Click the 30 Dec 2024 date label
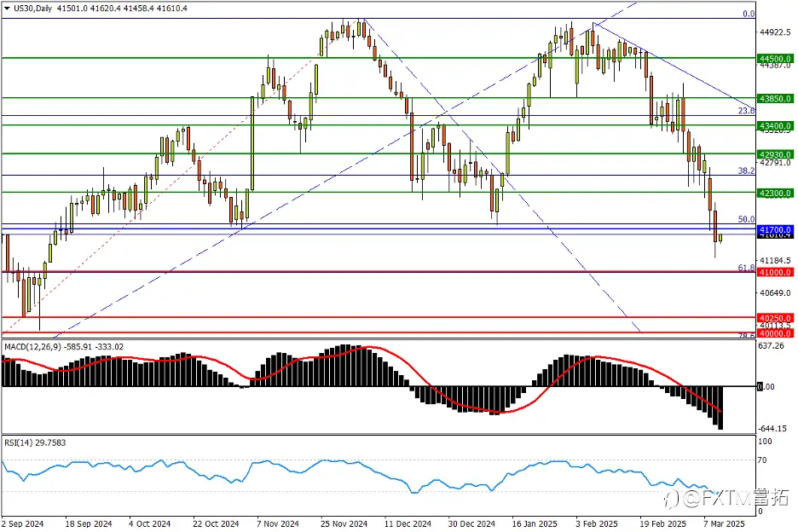798x532 pixels. [471, 523]
